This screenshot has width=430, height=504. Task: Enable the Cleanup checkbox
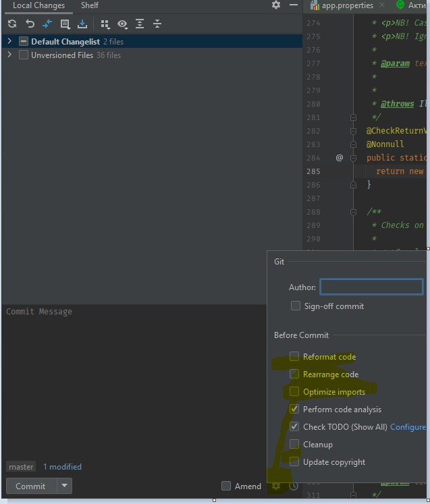[x=294, y=444]
